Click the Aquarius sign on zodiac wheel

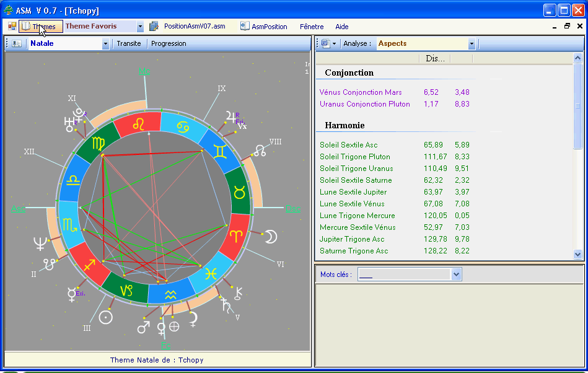(x=170, y=294)
